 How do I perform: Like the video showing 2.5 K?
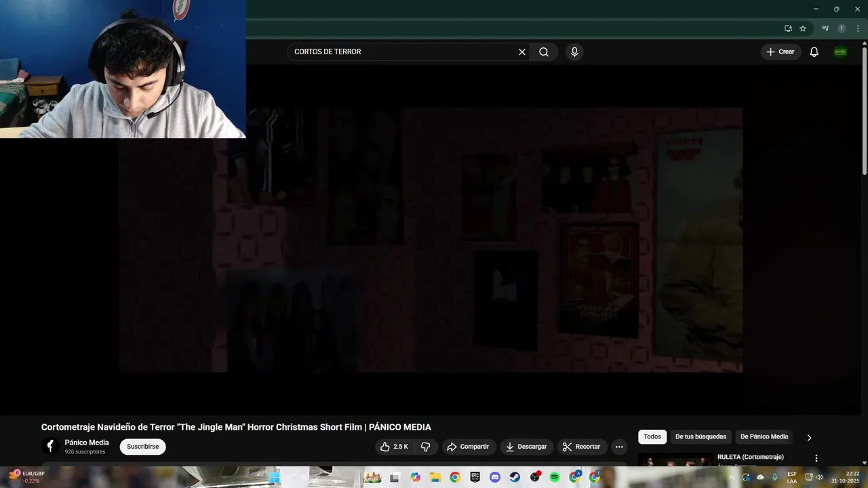[x=394, y=447]
